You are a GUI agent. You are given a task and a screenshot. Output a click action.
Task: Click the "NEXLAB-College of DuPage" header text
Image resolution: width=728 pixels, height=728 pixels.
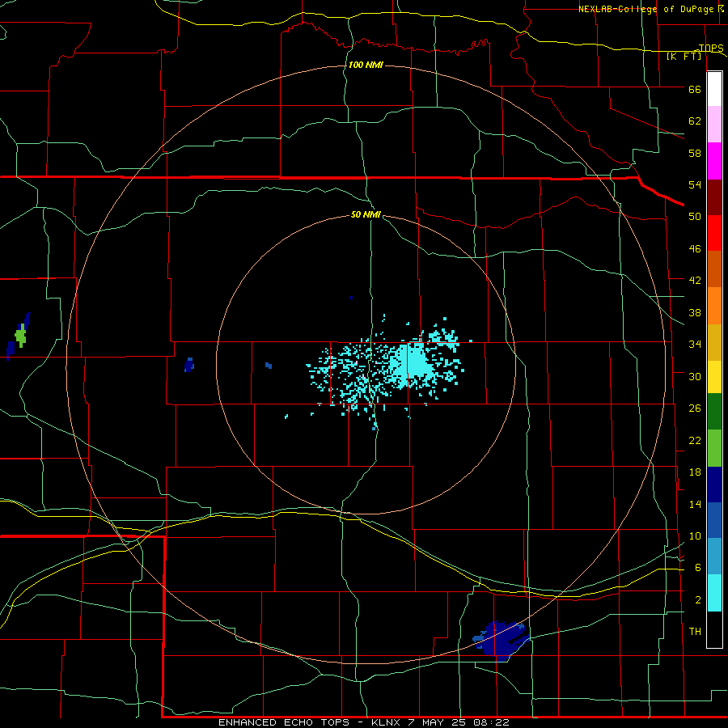[x=646, y=9]
